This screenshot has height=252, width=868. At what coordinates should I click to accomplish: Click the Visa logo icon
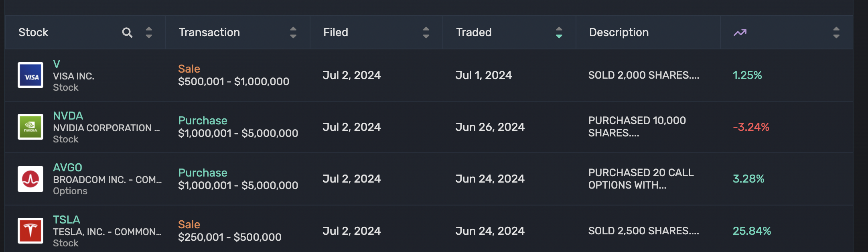(x=30, y=75)
